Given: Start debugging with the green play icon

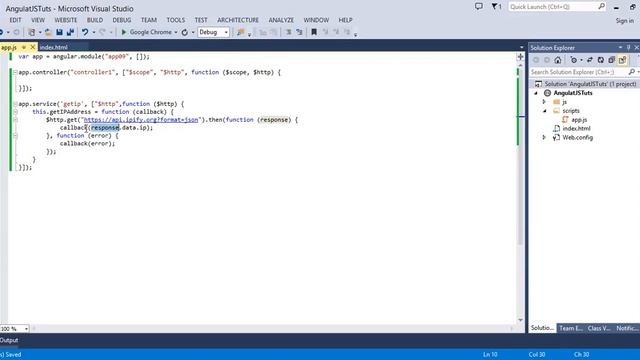Looking at the screenshot, I should tap(124, 32).
